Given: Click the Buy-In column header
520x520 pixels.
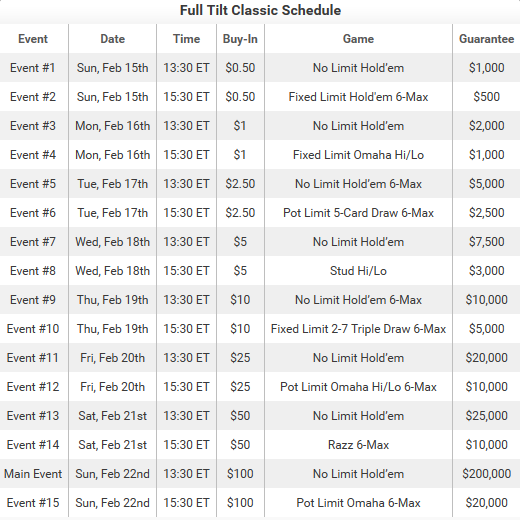Looking at the screenshot, I should point(240,39).
